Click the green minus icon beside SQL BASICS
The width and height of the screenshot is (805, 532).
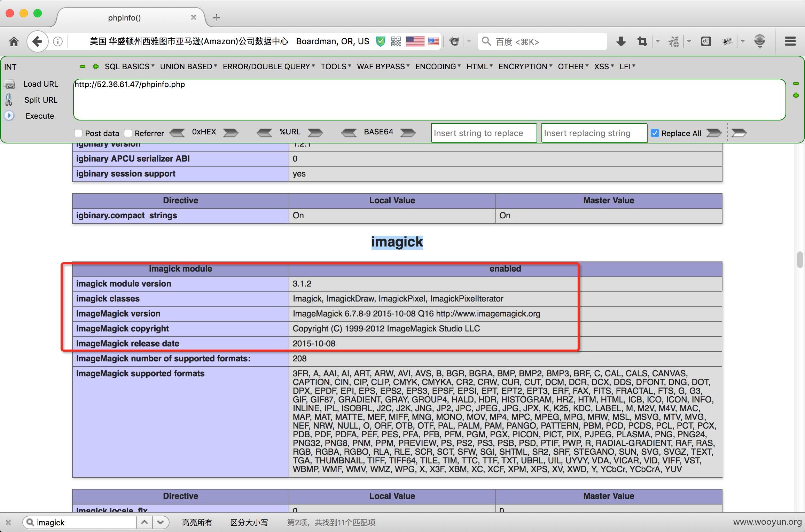(83, 66)
